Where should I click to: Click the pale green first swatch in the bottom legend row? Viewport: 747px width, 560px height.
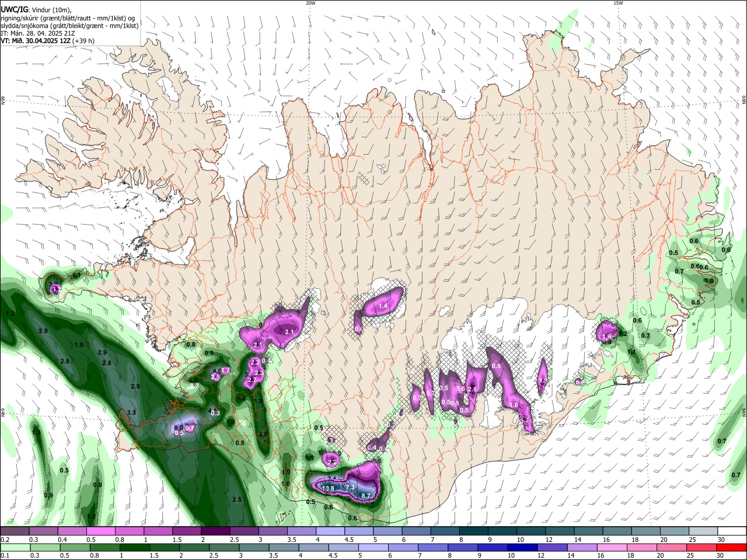pyautogui.click(x=15, y=547)
